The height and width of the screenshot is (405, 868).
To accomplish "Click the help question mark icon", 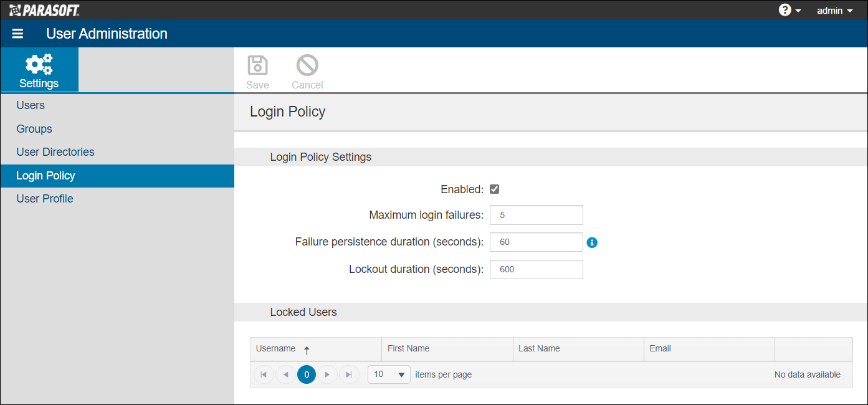I will click(x=785, y=10).
